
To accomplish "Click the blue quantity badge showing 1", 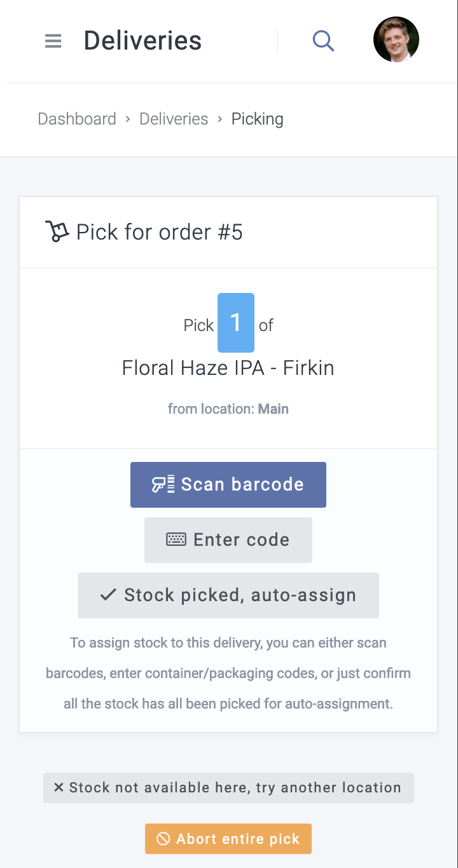I will click(x=236, y=323).
